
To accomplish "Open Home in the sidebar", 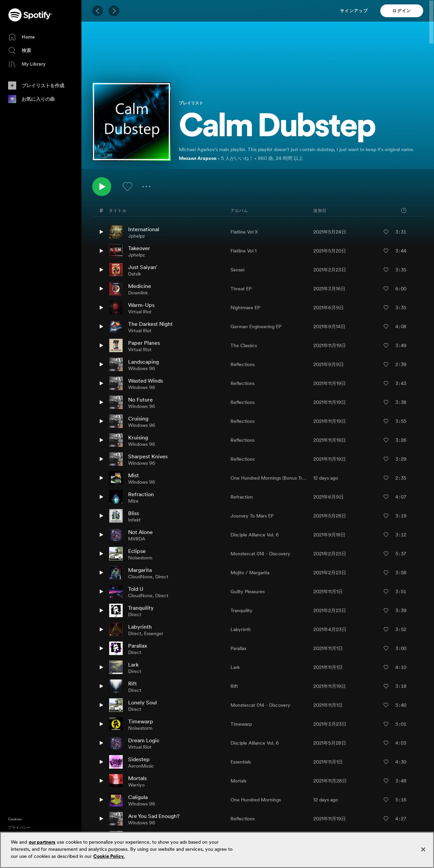I will [22, 37].
